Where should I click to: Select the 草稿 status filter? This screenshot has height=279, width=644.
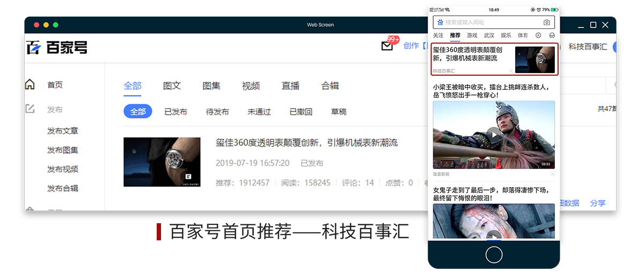click(339, 112)
